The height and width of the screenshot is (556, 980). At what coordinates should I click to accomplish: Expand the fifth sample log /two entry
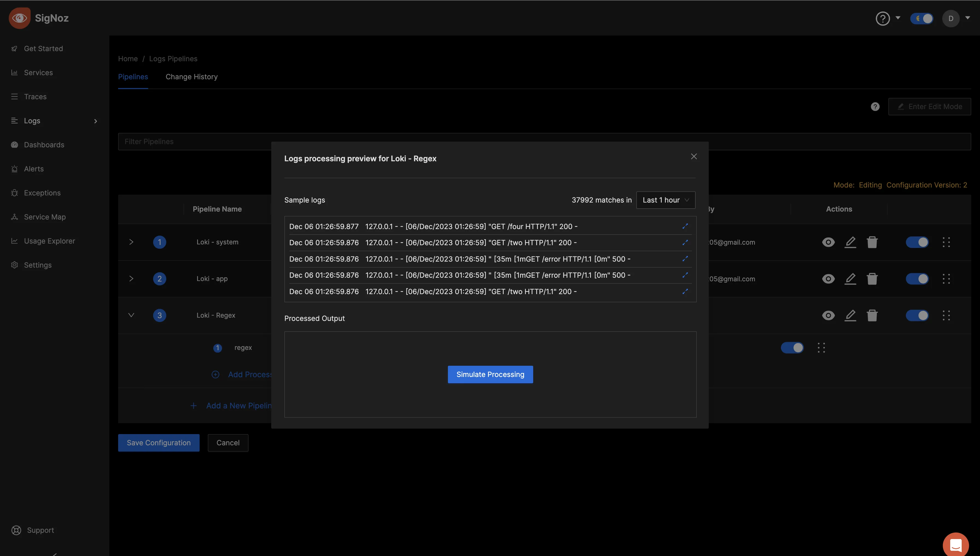click(x=685, y=291)
